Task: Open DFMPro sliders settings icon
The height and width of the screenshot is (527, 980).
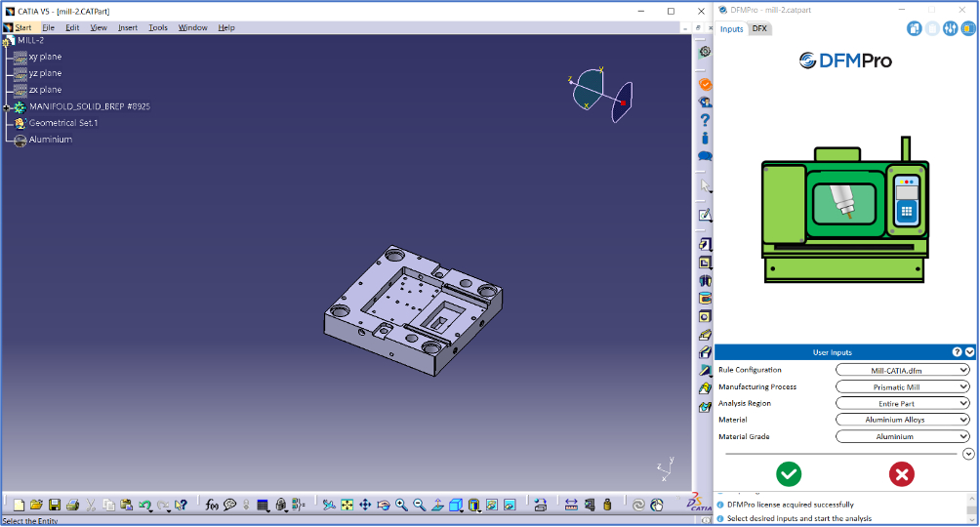Action: (950, 28)
